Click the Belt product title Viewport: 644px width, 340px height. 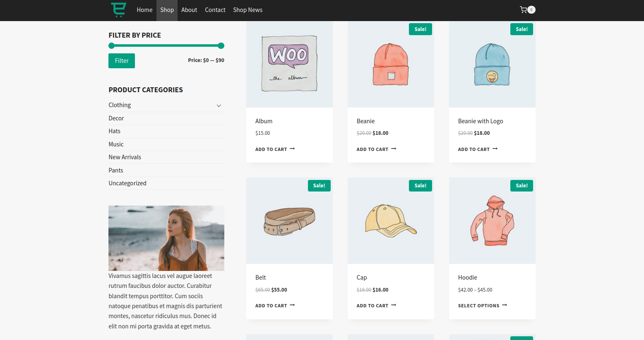pos(261,278)
